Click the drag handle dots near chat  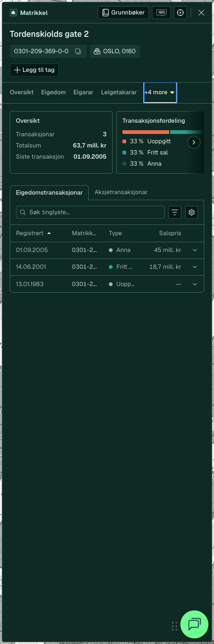(174, 626)
